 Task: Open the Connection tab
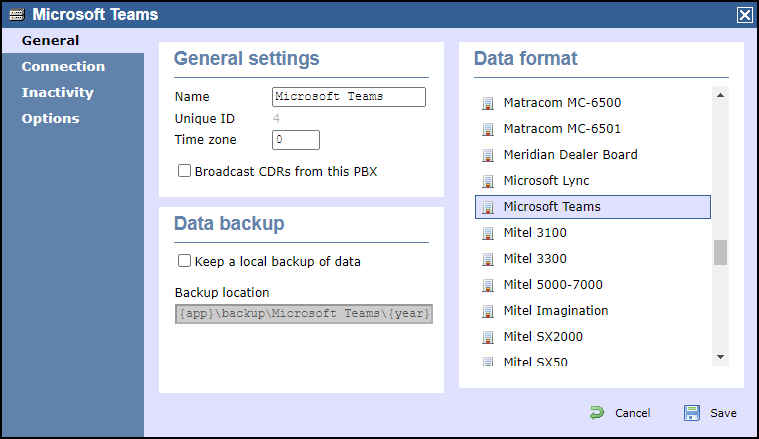click(63, 66)
